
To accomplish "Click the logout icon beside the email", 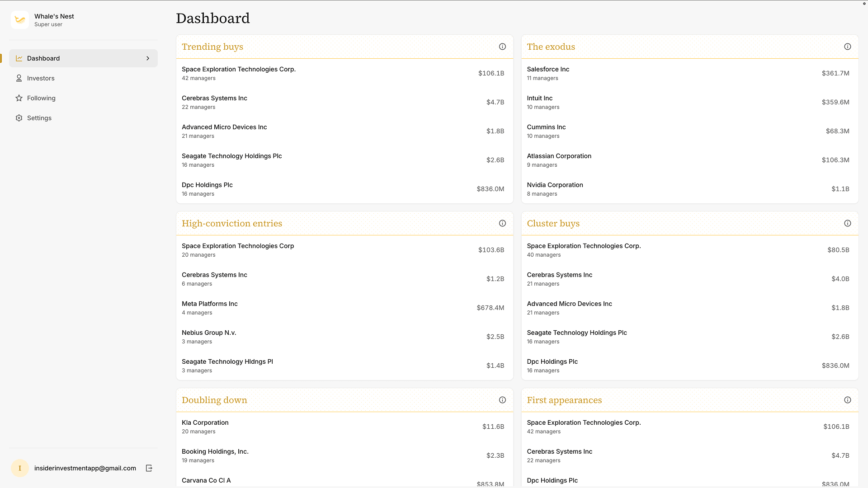I will pyautogui.click(x=149, y=468).
